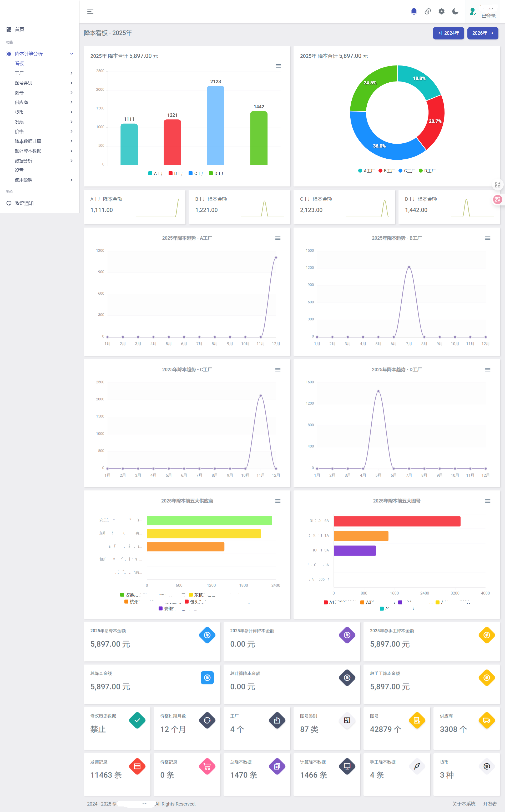Collapse the sidebar with the hamburger icon
The height and width of the screenshot is (812, 505).
coord(90,12)
